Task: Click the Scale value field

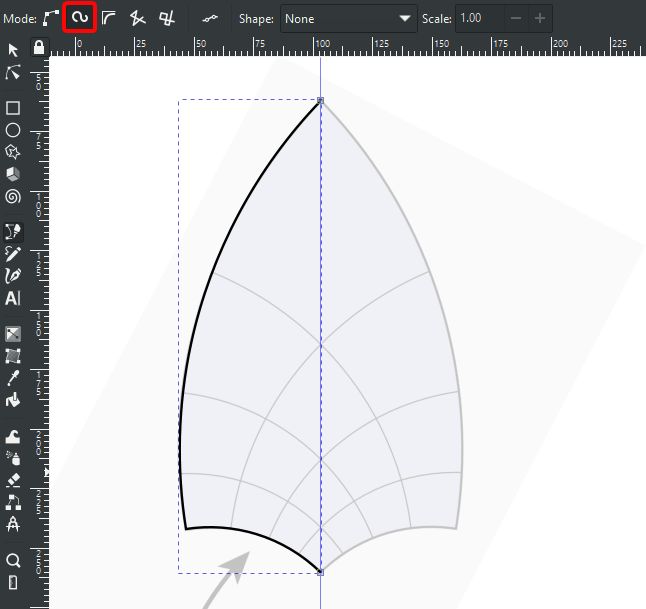Action: click(480, 18)
